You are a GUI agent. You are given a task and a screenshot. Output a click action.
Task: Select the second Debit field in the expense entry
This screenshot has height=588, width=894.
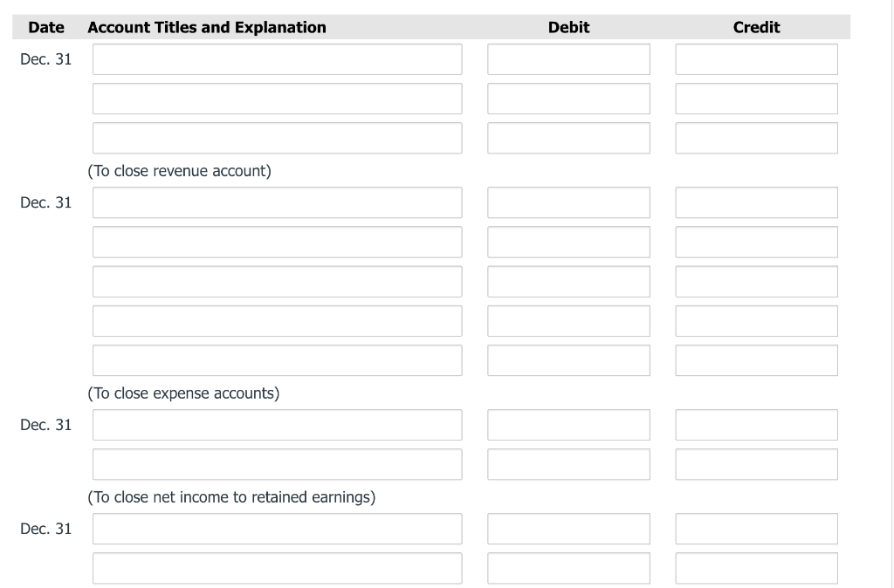[x=568, y=241]
